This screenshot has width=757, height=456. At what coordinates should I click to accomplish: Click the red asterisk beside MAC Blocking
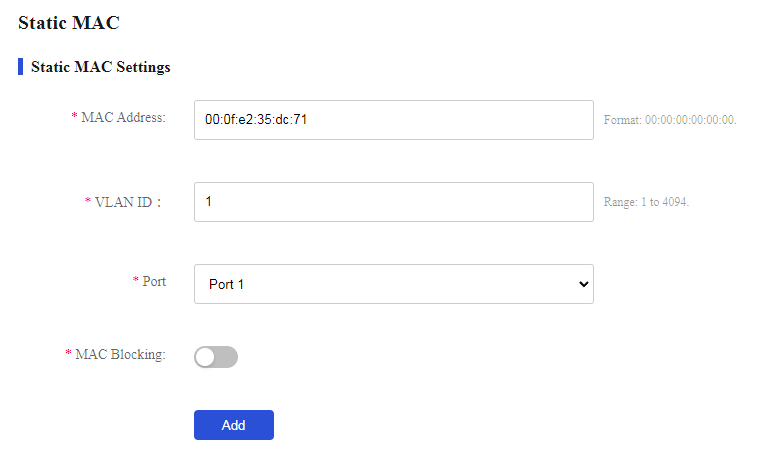[69, 352]
